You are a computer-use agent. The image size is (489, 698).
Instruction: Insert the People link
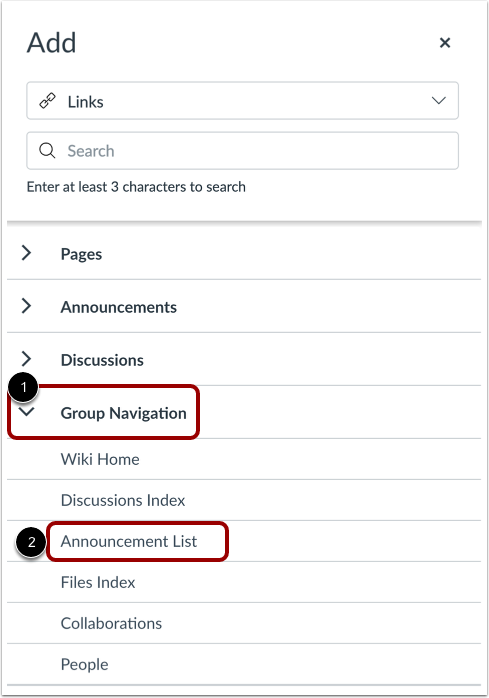click(85, 665)
